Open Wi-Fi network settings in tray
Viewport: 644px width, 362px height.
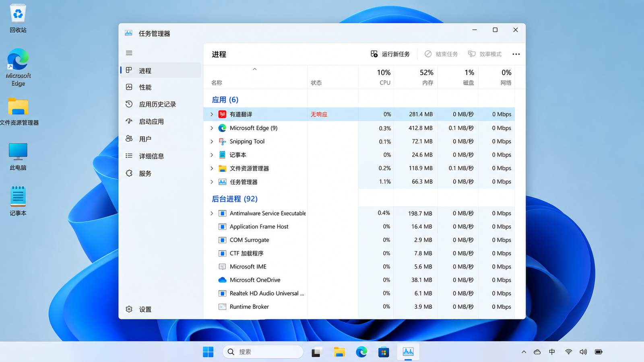pos(568,352)
